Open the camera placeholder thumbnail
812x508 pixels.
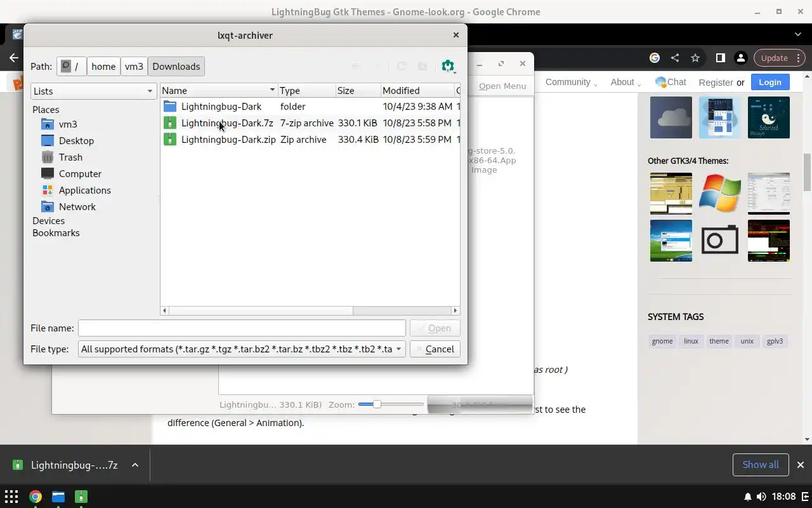[x=720, y=241]
